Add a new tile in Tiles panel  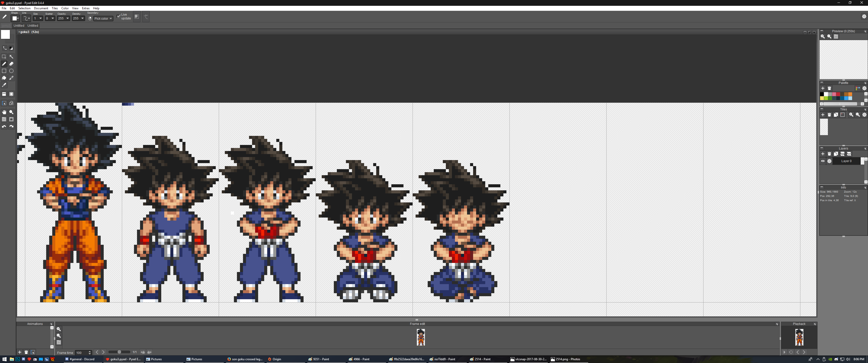pos(823,115)
